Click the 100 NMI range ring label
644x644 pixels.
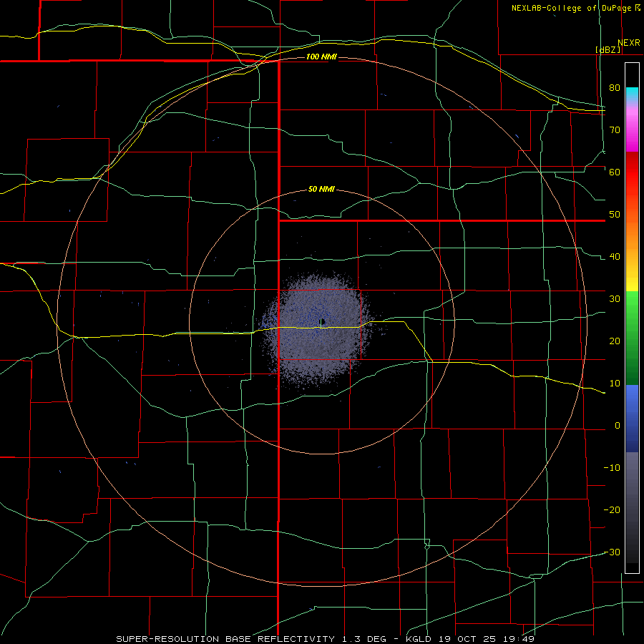pyautogui.click(x=321, y=57)
